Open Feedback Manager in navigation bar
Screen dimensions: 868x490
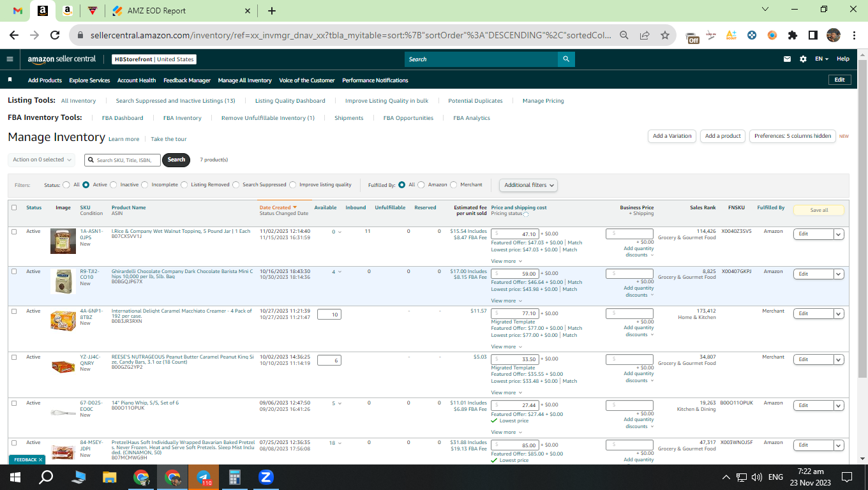tap(187, 80)
